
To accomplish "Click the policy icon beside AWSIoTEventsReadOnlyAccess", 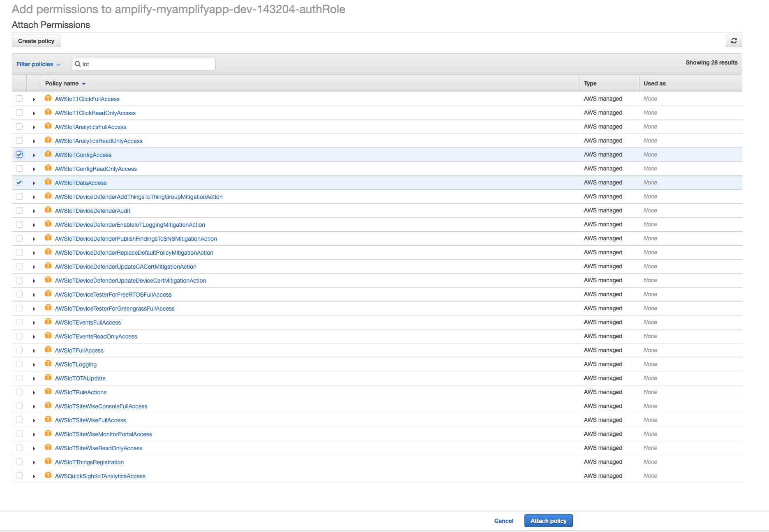I will [48, 336].
